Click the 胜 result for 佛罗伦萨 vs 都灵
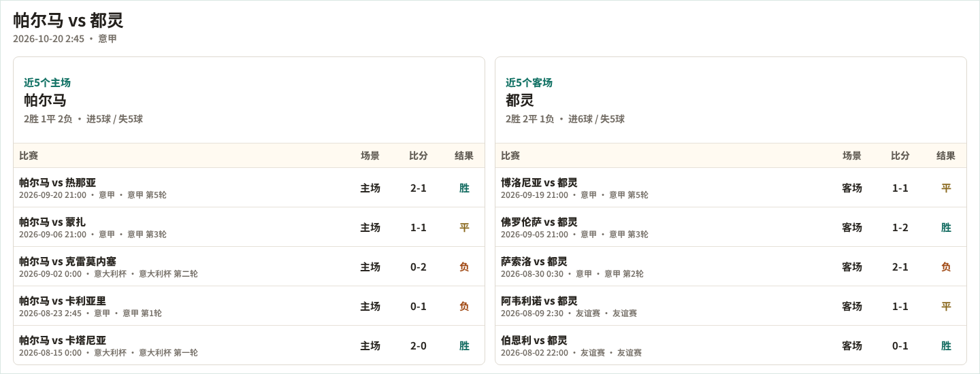980x374 pixels. (x=946, y=227)
